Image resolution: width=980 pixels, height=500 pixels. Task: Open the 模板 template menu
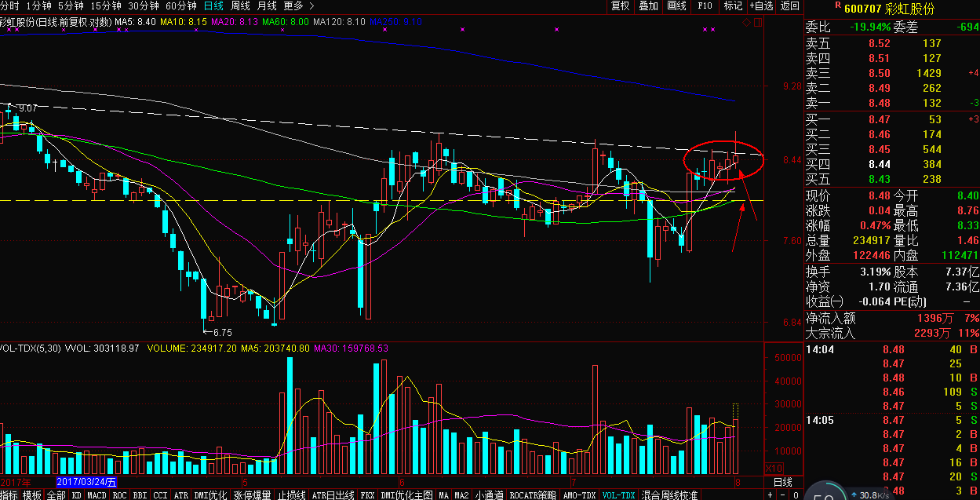click(31, 495)
